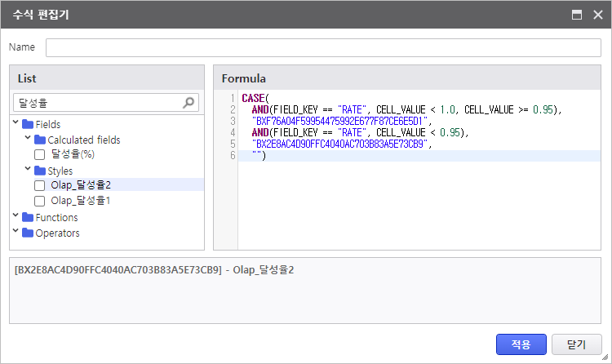Click the search magnifier icon in List

click(x=188, y=103)
